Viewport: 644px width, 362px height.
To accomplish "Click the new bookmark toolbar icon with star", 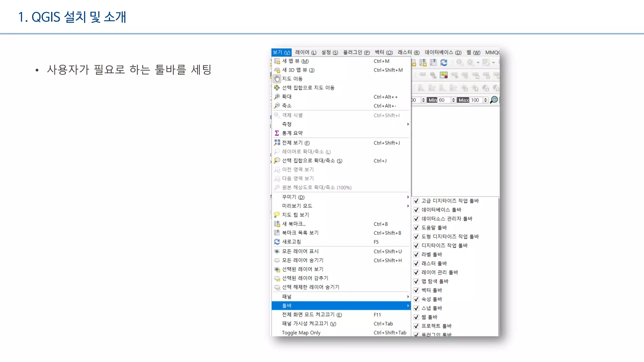I will (x=423, y=63).
